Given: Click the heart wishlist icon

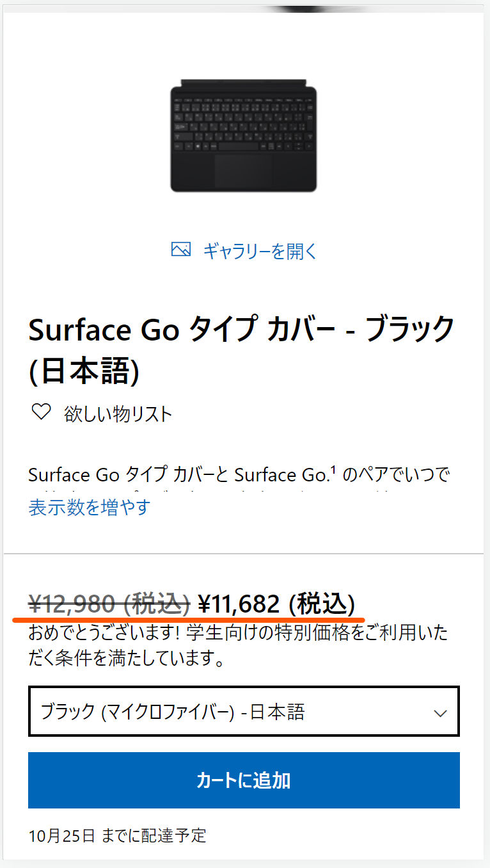Looking at the screenshot, I should click(x=41, y=413).
